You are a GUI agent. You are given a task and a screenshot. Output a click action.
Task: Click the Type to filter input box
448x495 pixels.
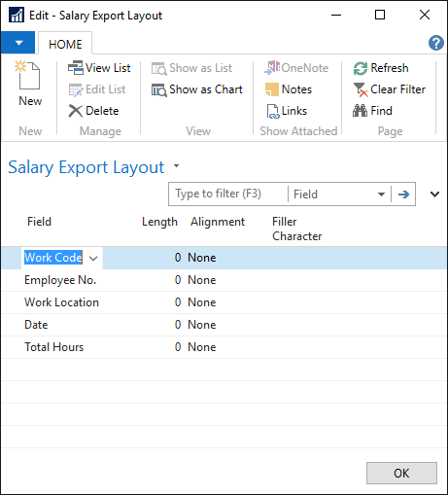click(x=228, y=194)
